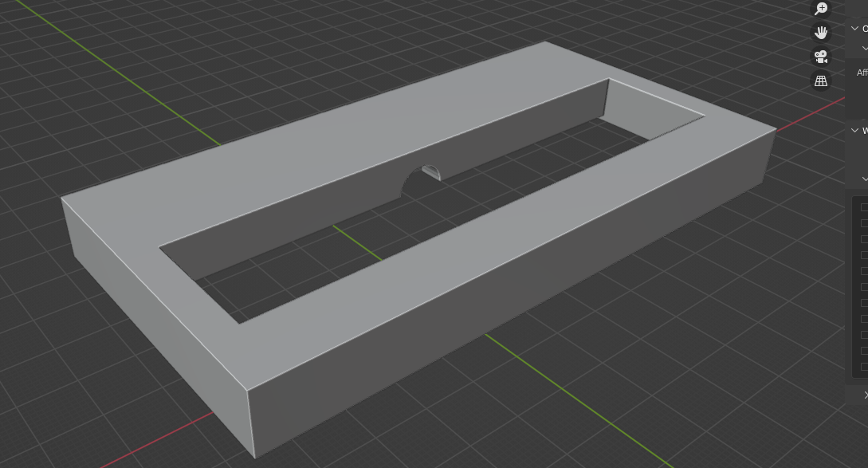Viewport: 868px width, 468px height.
Task: Click the pan view hand icon
Action: coord(821,33)
